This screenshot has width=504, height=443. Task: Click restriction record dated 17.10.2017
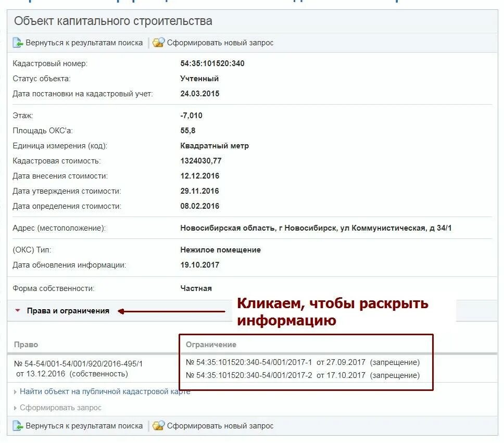[303, 375]
